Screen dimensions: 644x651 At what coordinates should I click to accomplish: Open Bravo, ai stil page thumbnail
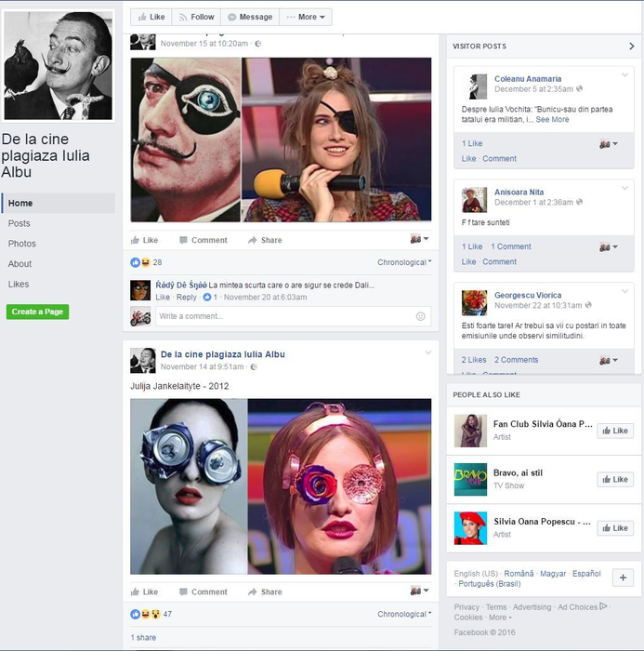[470, 480]
